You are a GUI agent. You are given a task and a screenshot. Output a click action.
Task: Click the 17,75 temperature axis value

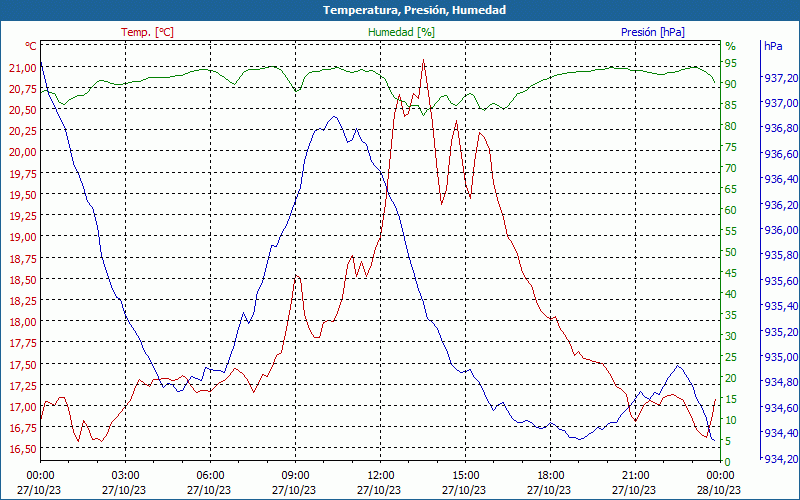click(x=23, y=343)
